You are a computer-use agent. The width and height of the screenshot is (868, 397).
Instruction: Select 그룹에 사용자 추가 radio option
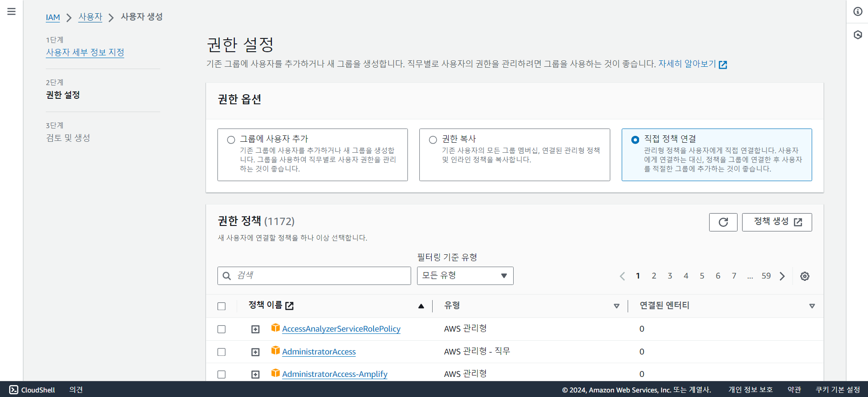(x=231, y=140)
